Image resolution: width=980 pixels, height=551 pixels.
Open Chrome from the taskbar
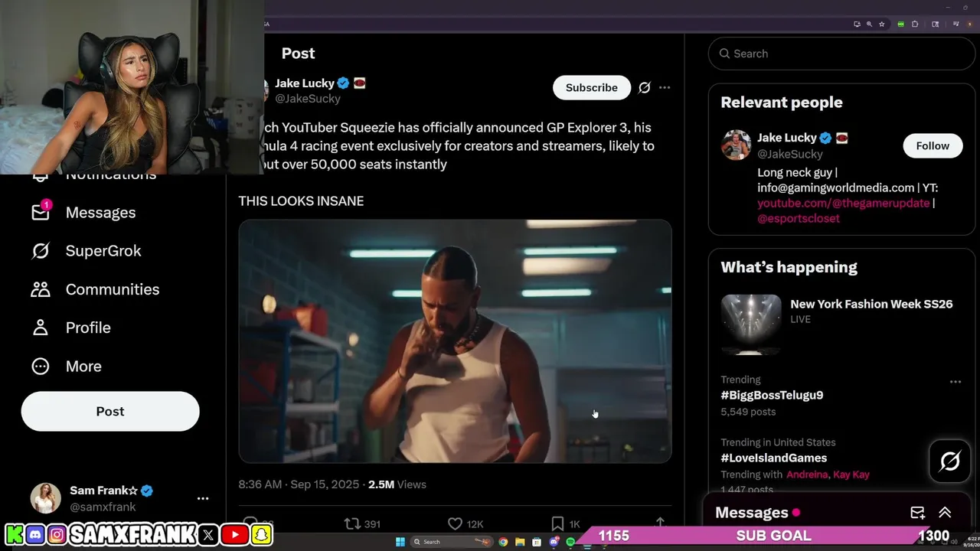click(503, 542)
